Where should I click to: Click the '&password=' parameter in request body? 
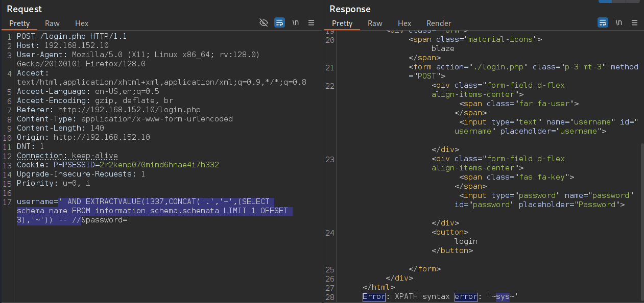104,220
